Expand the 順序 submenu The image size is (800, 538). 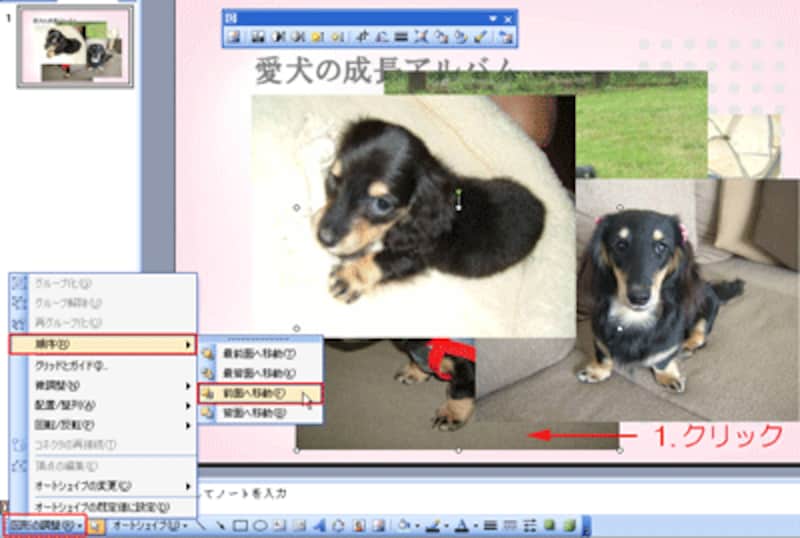point(102,345)
